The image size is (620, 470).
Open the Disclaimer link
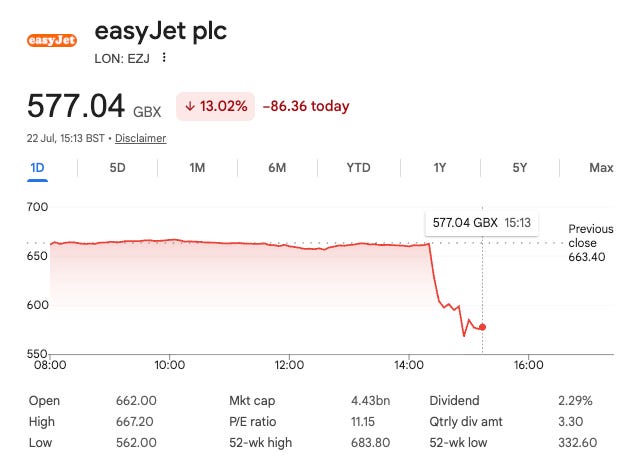(x=140, y=138)
